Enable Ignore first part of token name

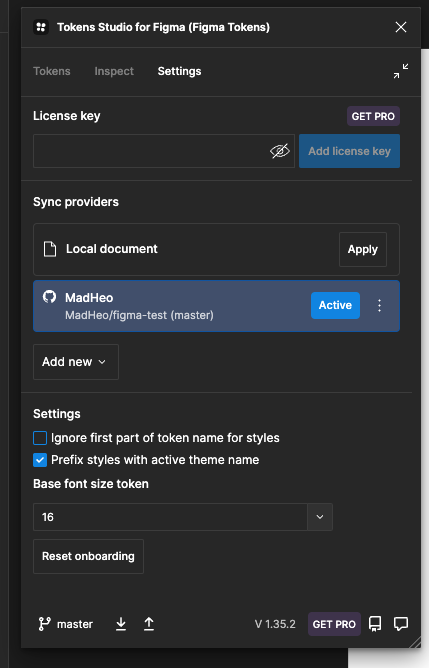click(x=40, y=438)
